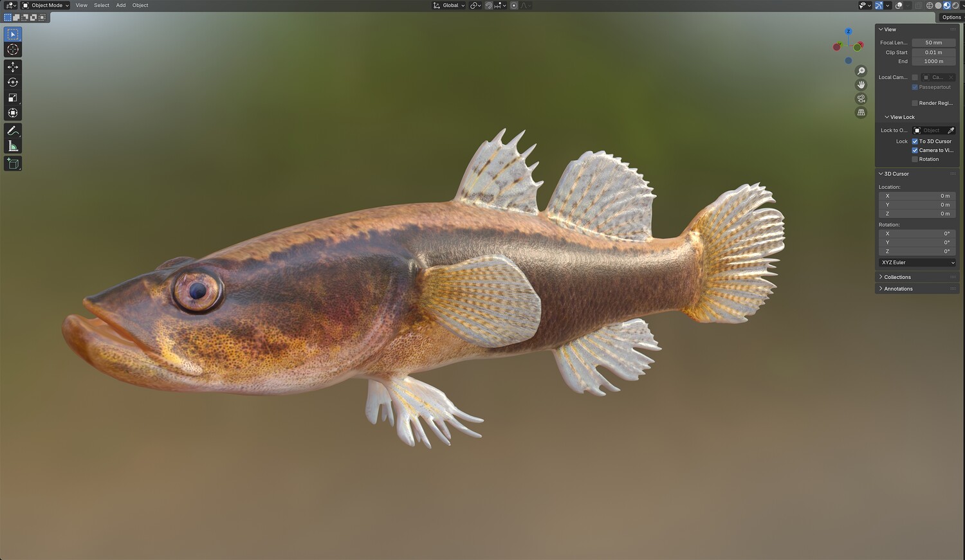This screenshot has height=560, width=965.
Task: Choose the Annotate tool
Action: (13, 131)
